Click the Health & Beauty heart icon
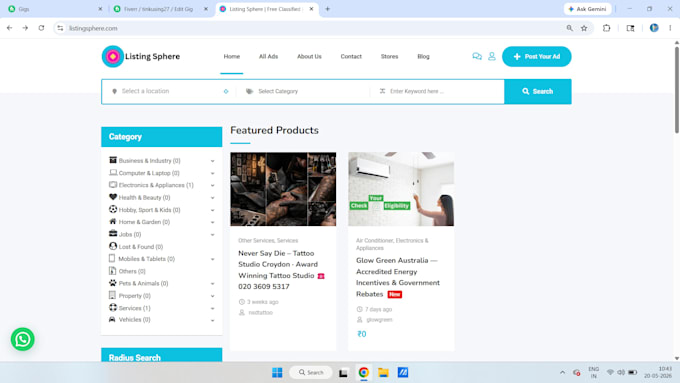 tap(113, 197)
